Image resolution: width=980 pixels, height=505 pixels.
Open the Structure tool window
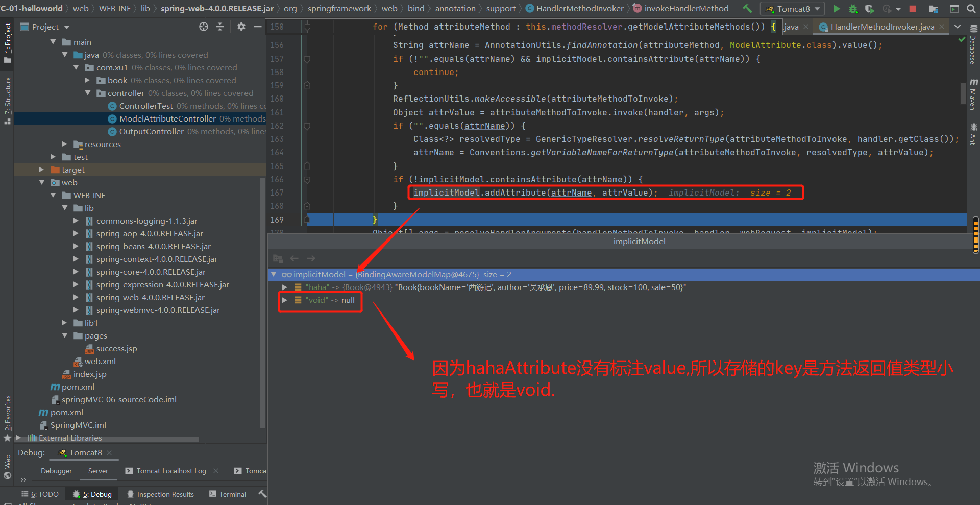7,101
